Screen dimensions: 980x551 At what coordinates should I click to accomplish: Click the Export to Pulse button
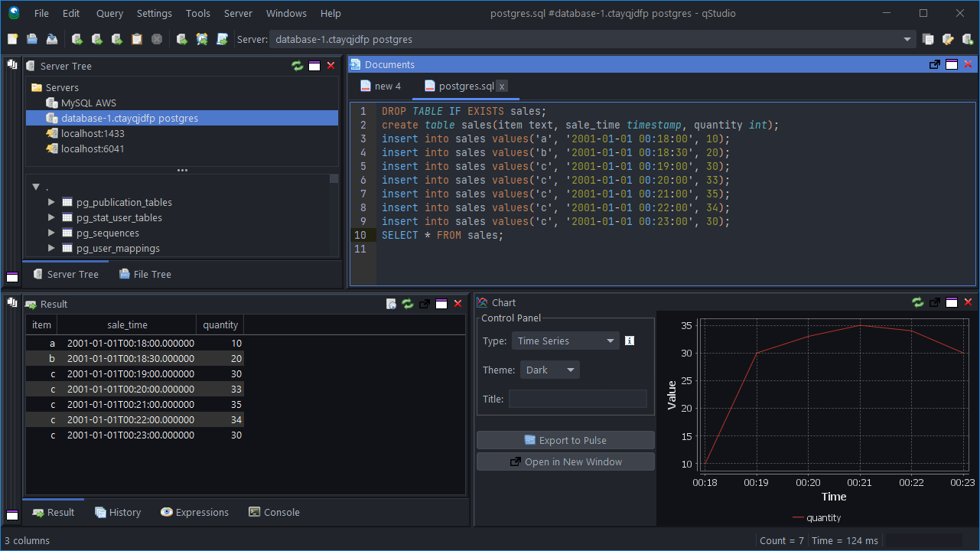coord(565,440)
